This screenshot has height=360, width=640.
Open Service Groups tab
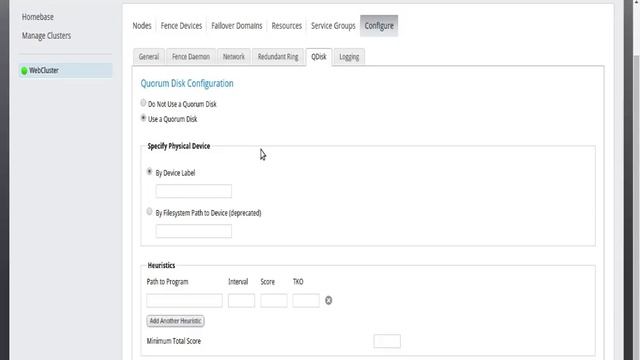333,26
